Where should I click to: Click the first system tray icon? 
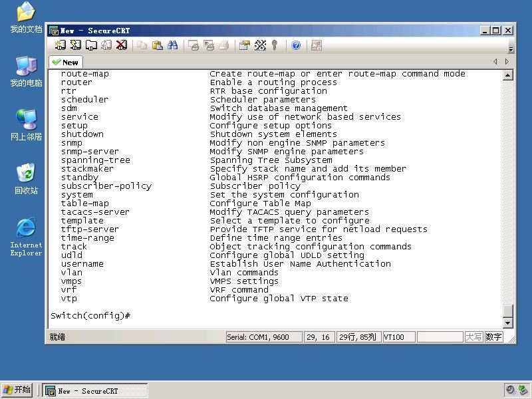coord(510,390)
